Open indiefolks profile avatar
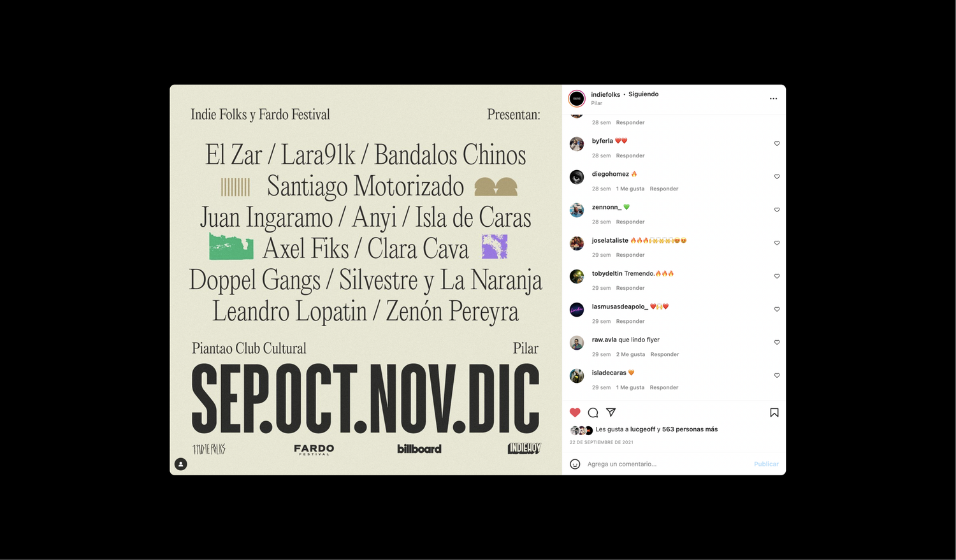 pos(577,99)
